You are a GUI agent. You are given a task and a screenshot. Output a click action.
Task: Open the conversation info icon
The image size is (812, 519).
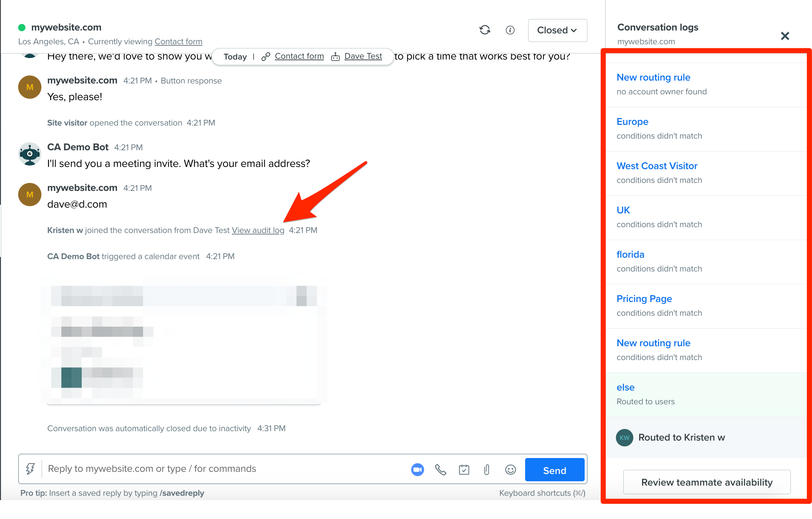[x=510, y=30]
